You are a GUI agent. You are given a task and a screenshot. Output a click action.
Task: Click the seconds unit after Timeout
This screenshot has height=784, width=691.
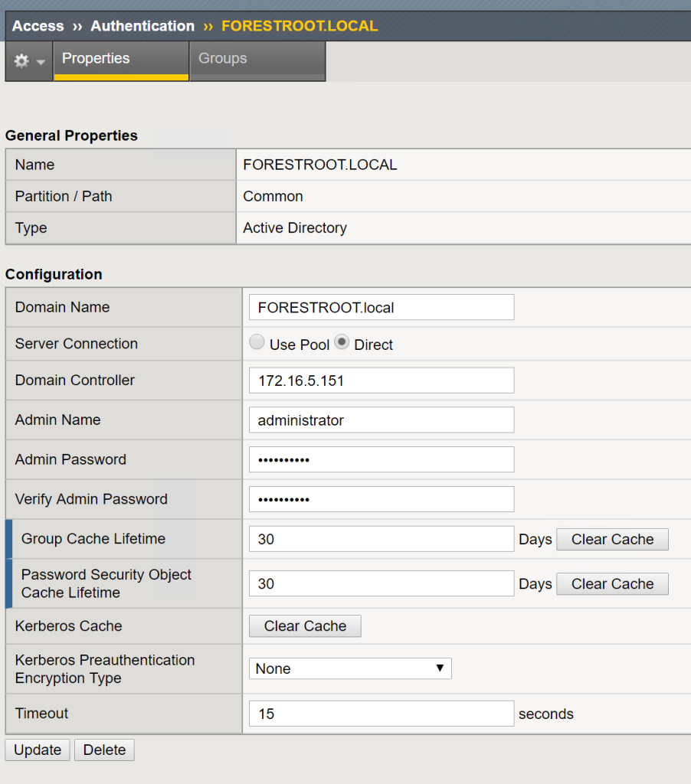click(x=546, y=714)
